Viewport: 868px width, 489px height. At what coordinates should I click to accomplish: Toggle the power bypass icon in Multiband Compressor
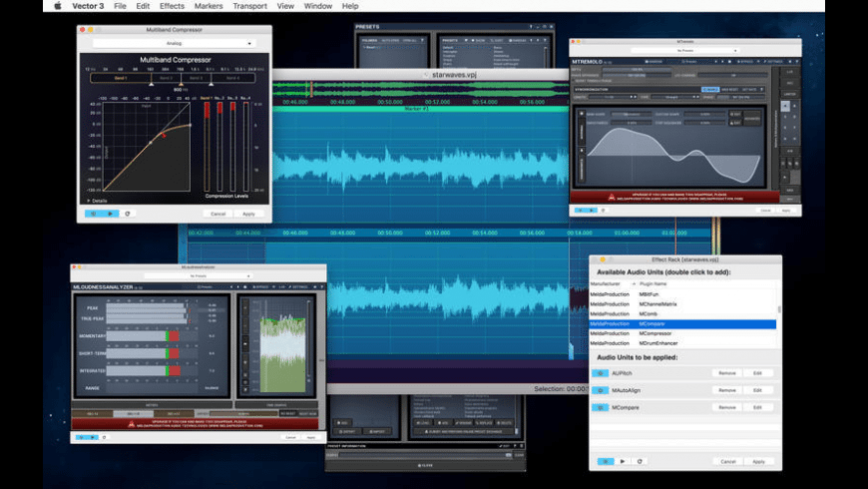coord(93,214)
